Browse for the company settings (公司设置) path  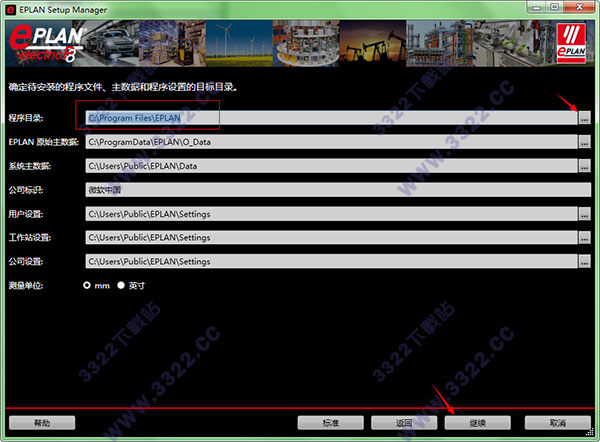(x=584, y=261)
